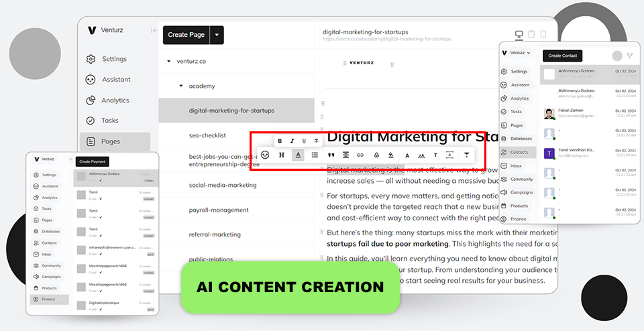The height and width of the screenshot is (331, 644).
Task: Select digital-marketing-for-startups page in tree
Action: click(x=237, y=111)
